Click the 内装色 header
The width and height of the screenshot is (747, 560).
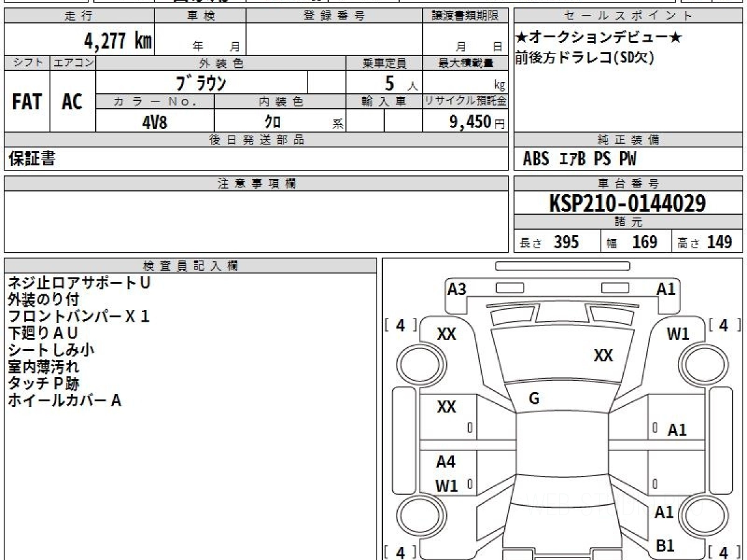click(280, 102)
